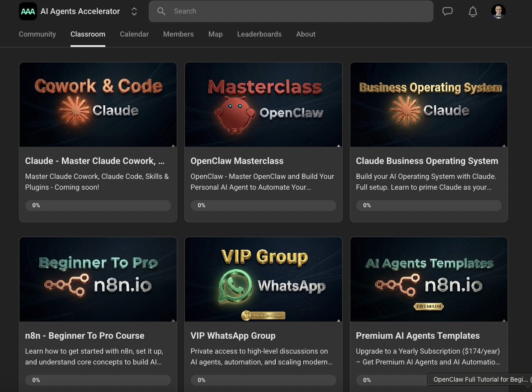Open the Members tab

(x=179, y=34)
